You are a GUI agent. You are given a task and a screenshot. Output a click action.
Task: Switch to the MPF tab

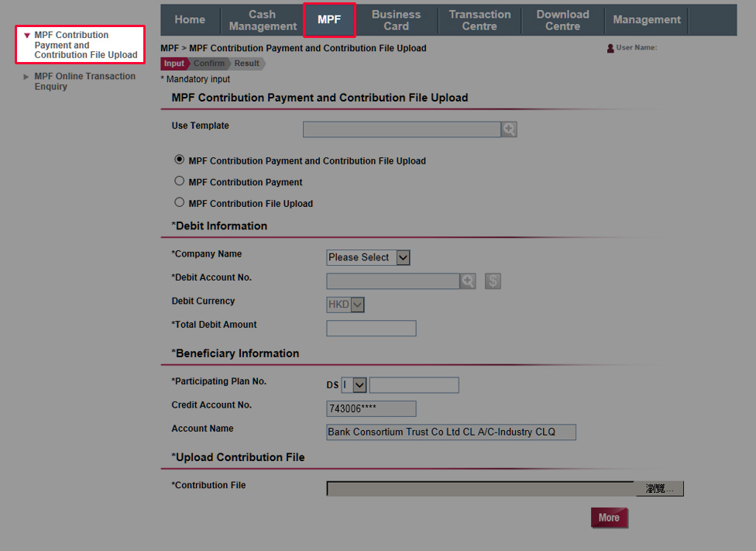pos(329,20)
